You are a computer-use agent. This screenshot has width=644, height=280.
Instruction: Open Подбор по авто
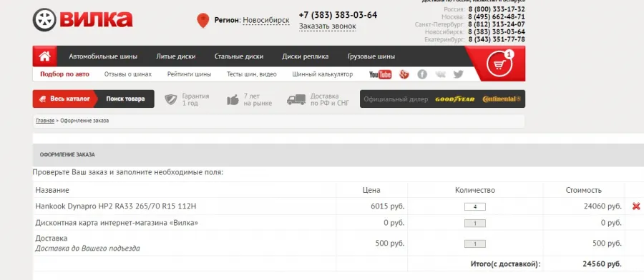pos(64,74)
